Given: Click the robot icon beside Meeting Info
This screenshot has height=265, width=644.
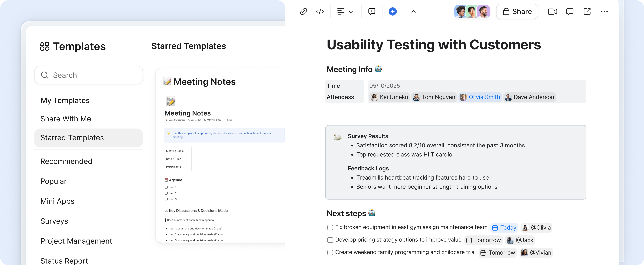Looking at the screenshot, I should click(378, 69).
